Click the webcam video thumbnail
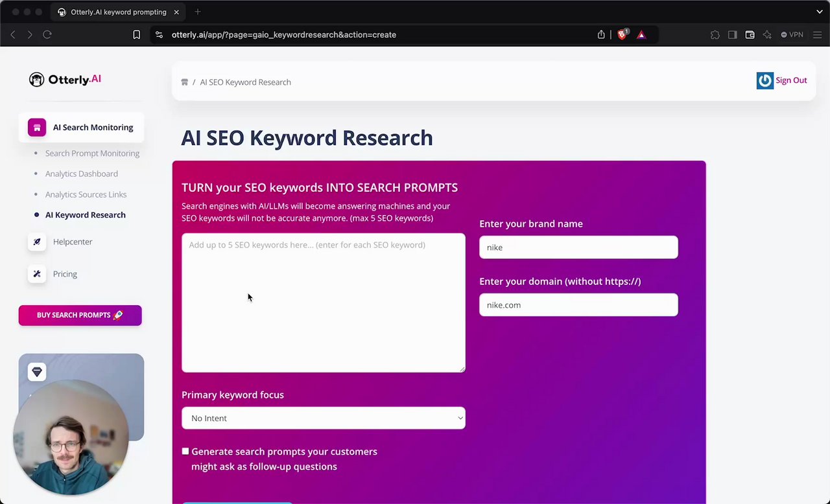 (70, 437)
